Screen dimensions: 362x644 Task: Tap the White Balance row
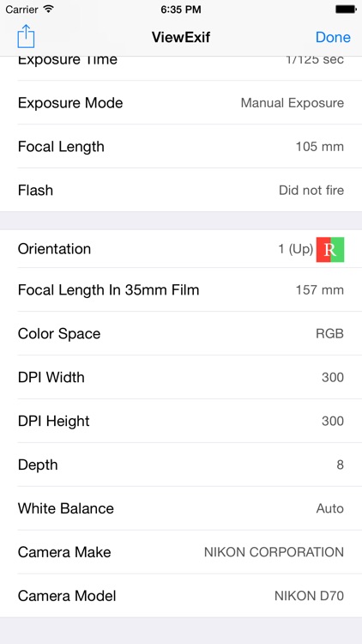coord(181,508)
